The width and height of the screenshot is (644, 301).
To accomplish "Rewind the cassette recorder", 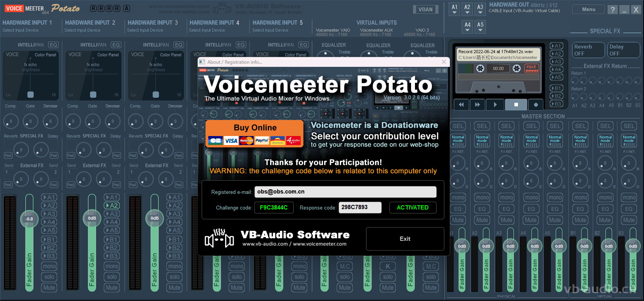I will pyautogui.click(x=461, y=104).
